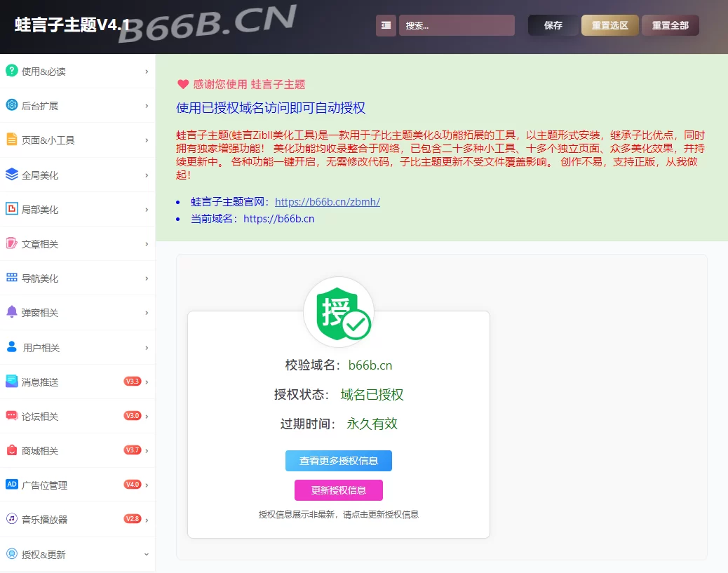Click the 重置选区 button

[610, 25]
